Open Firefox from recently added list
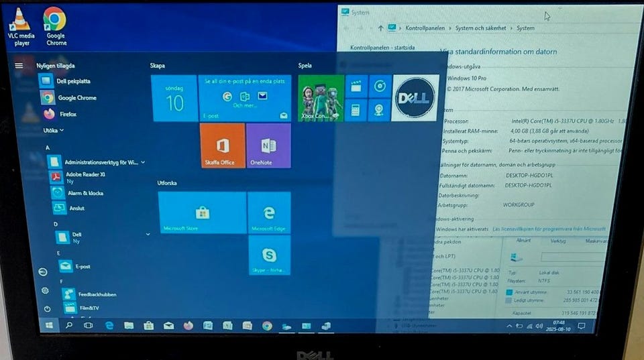The height and width of the screenshot is (360, 644). [x=67, y=114]
